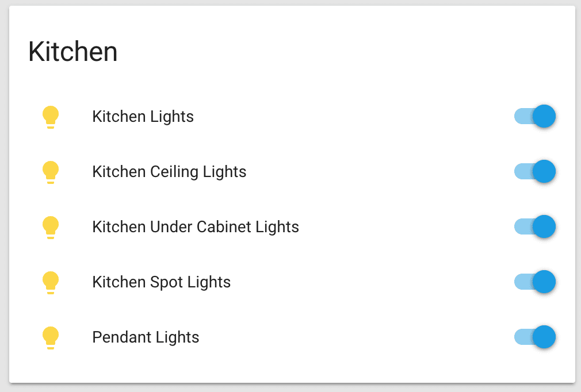581x392 pixels.
Task: Turn off the Pendant Lights toggle
Action: pyautogui.click(x=534, y=337)
